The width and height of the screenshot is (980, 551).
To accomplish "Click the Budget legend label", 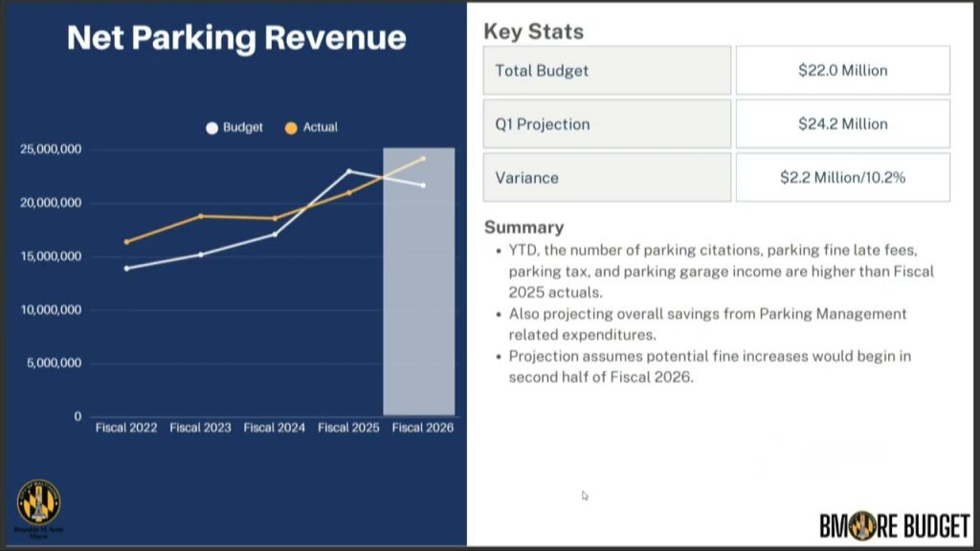I will point(242,127).
